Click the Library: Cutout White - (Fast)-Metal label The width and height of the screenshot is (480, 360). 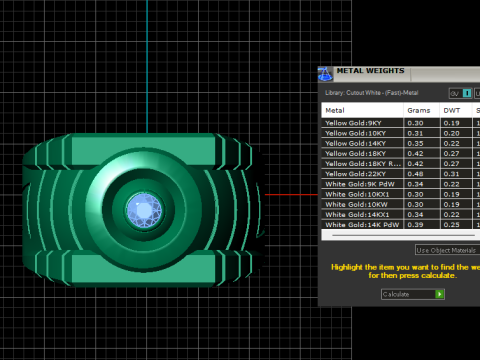tap(372, 93)
